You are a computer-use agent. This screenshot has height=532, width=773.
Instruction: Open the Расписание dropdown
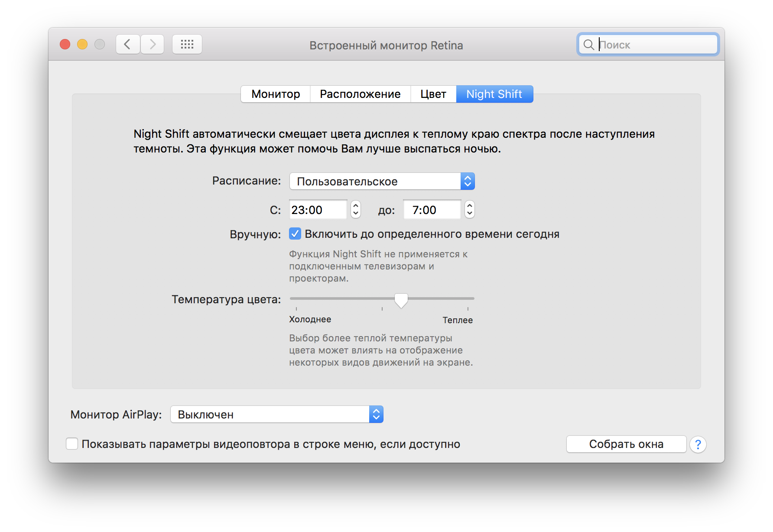pyautogui.click(x=381, y=181)
